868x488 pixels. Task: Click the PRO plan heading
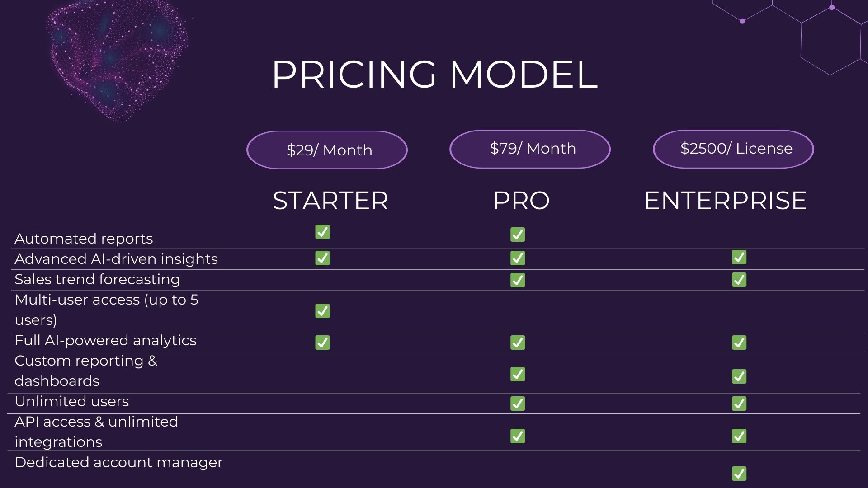[521, 201]
